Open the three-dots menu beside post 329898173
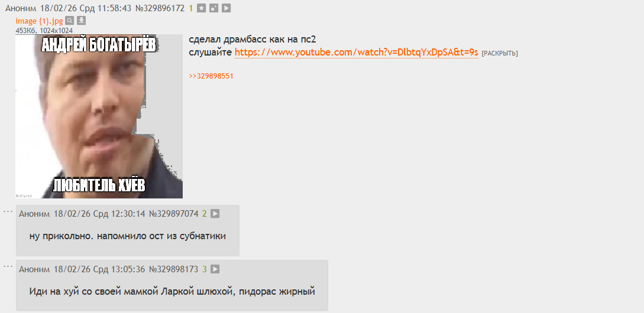This screenshot has width=644, height=313. [8, 267]
